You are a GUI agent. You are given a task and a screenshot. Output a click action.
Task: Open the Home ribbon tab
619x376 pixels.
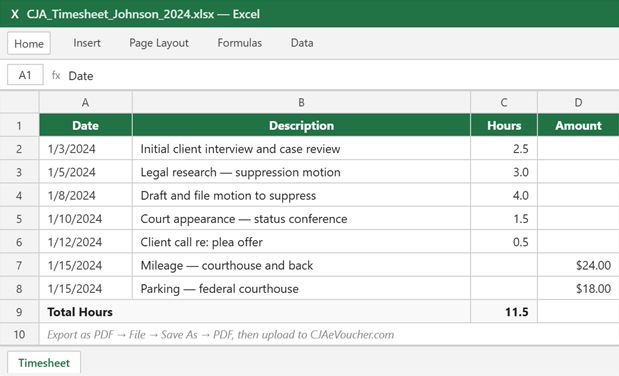pyautogui.click(x=29, y=43)
